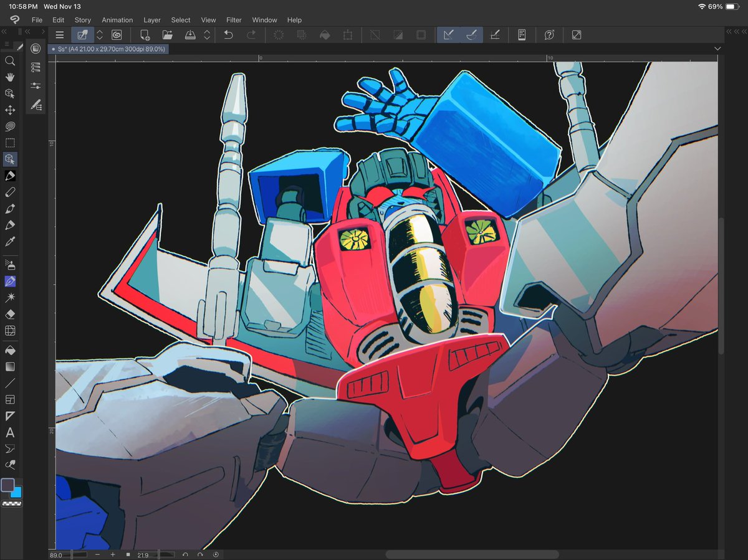Viewport: 748px width, 560px height.
Task: Open the hamburger main menu
Action: 60,35
